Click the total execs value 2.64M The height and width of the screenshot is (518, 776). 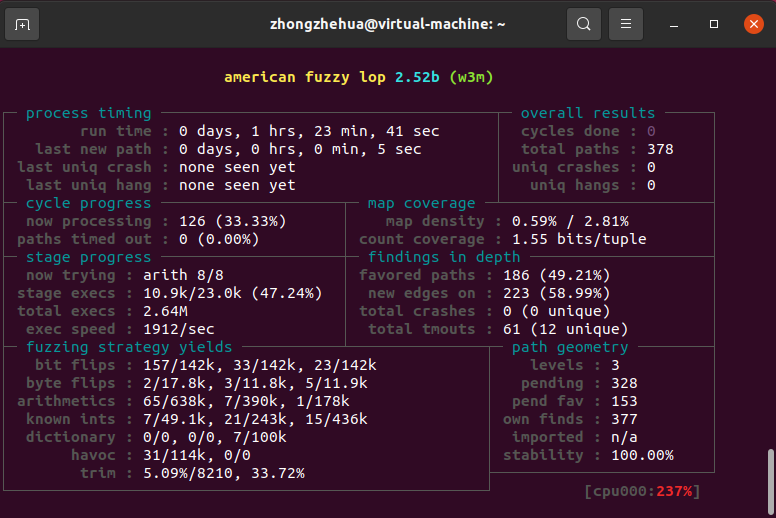pos(165,311)
